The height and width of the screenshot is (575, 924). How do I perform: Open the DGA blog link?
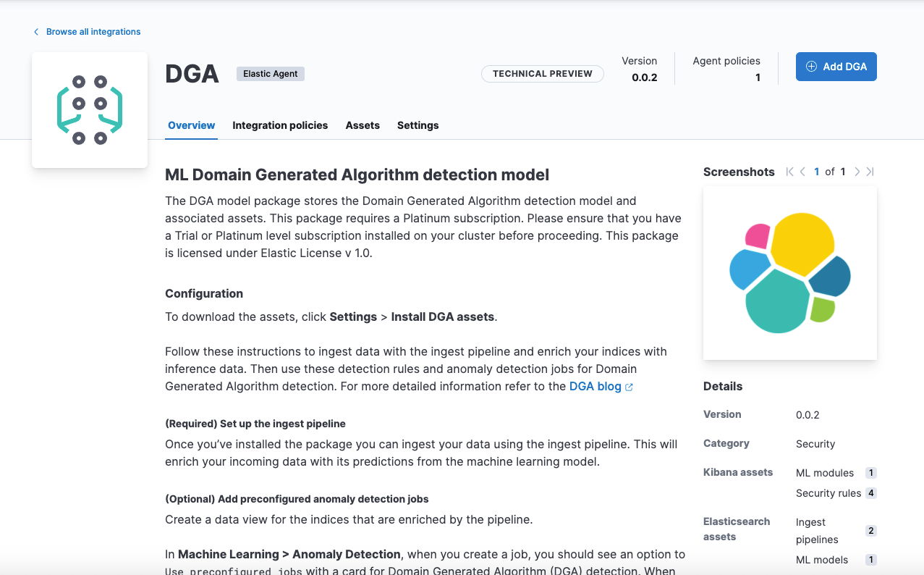click(593, 386)
